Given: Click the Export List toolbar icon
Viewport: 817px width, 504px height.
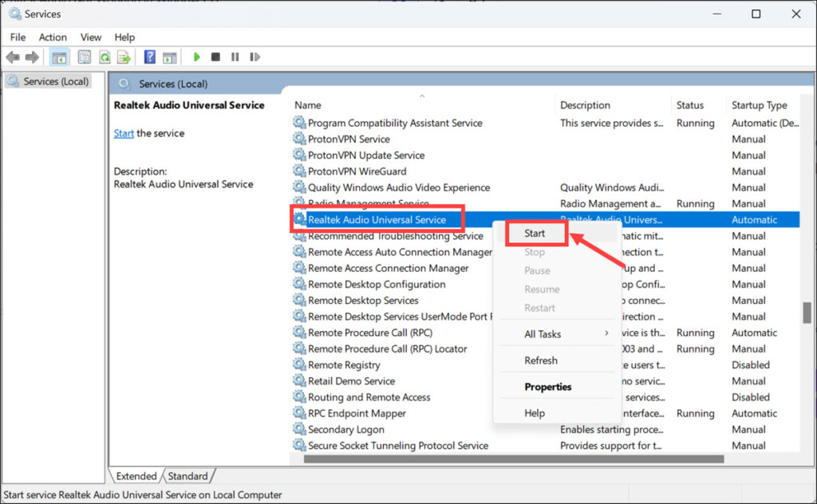Looking at the screenshot, I should [124, 57].
